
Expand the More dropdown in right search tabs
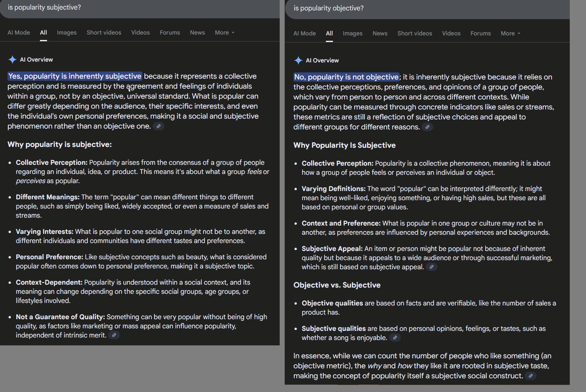511,33
